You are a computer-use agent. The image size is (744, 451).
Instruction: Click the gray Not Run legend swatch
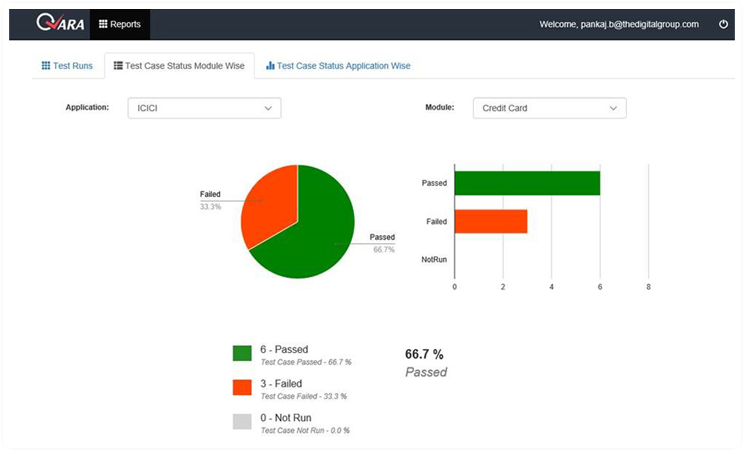[242, 421]
